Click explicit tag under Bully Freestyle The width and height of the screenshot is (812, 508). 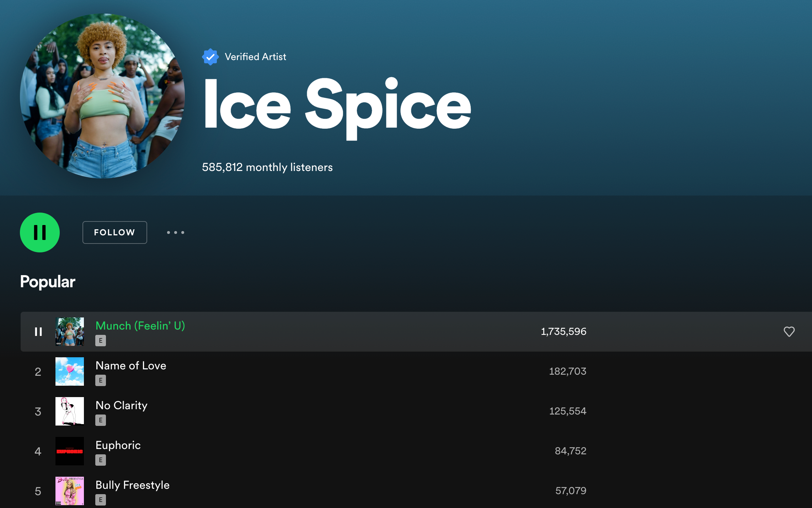[x=101, y=500]
